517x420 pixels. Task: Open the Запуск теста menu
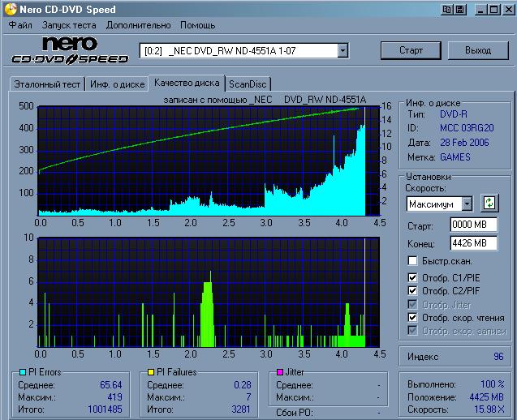(69, 25)
